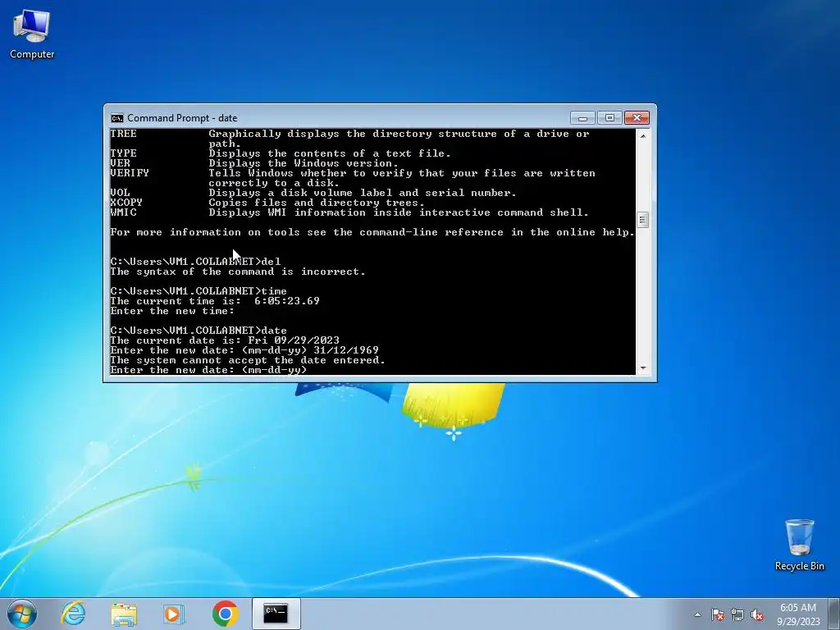840x630 pixels.
Task: Click the TYPE command row
Action: [281, 153]
